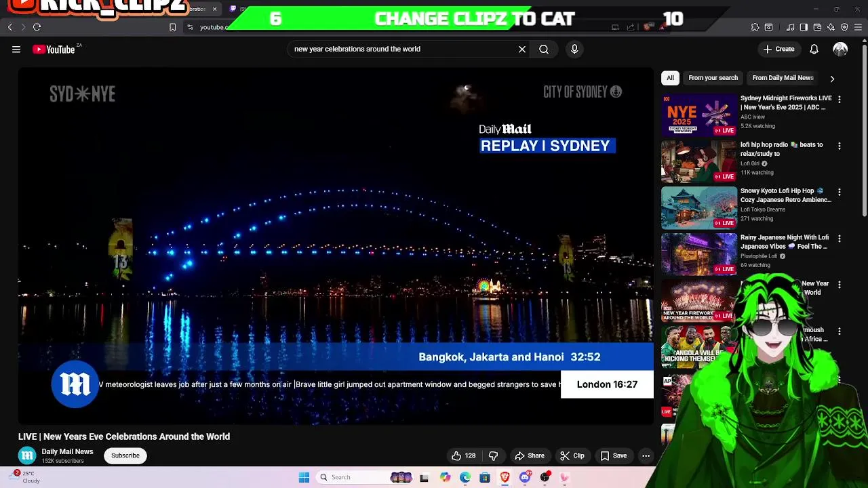
Task: Click the video player area
Action: [336, 246]
